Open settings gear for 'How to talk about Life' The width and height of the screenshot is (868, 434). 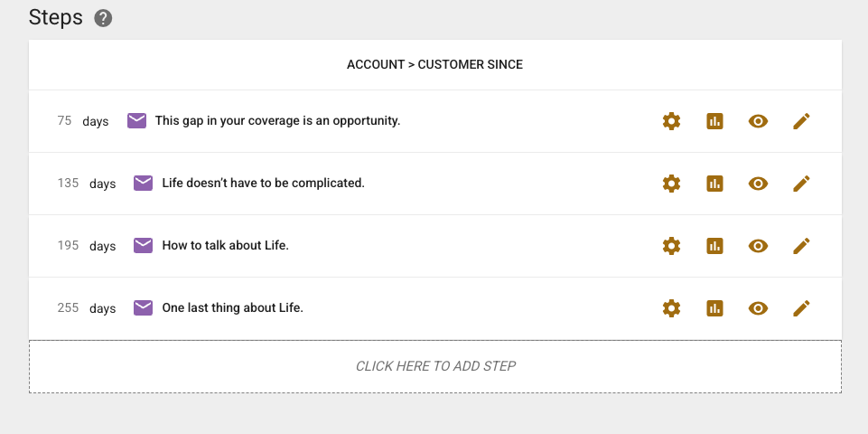(671, 246)
